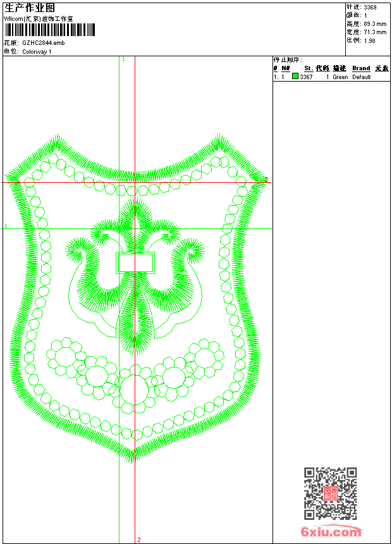Click the red marker 2 at the right of the horizontal line
392x544 pixels.
266,180
